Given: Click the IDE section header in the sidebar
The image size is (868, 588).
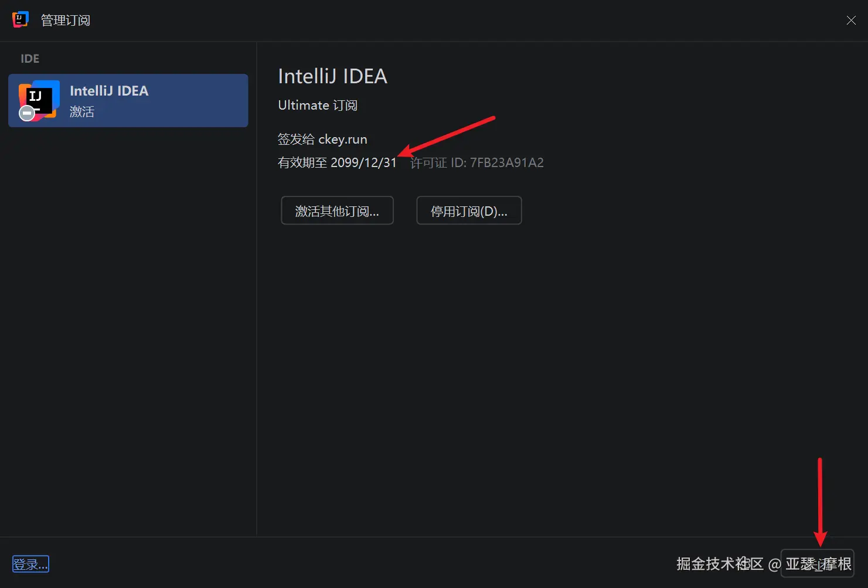Looking at the screenshot, I should [30, 59].
